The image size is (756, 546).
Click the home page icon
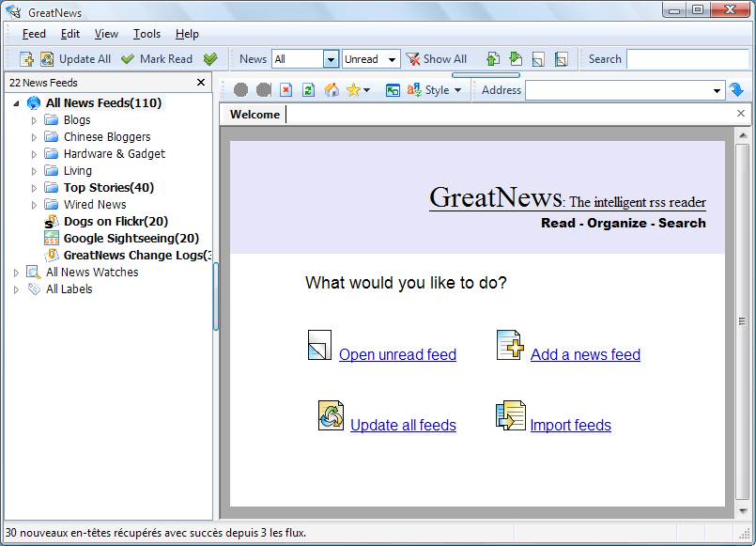332,89
